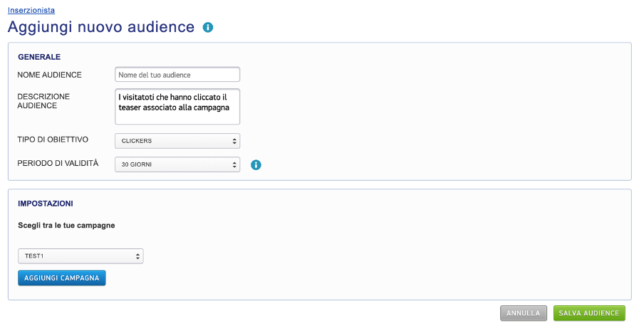Viewport: 644px width, 326px height.
Task: Click the Scegli tra le tue campagne text
Action: [66, 225]
